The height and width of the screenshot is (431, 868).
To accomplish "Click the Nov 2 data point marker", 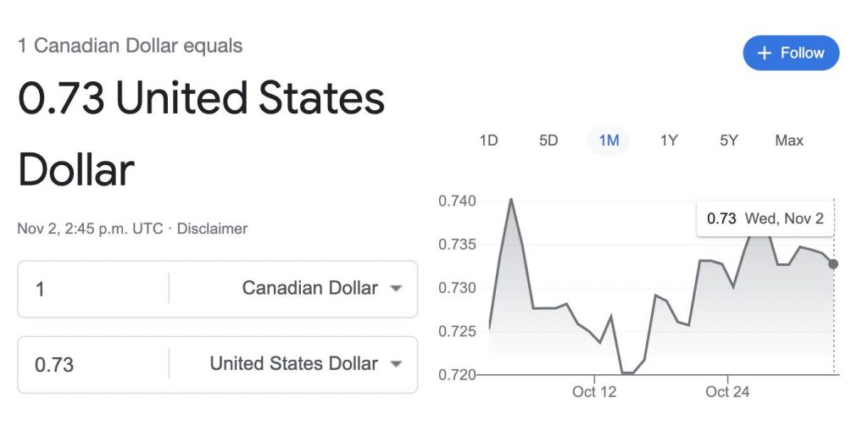I will [x=833, y=264].
